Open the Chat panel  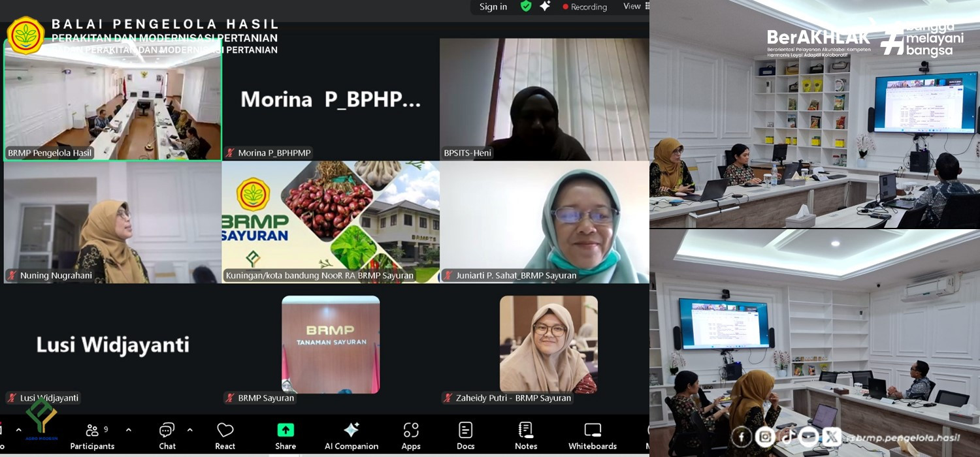167,435
